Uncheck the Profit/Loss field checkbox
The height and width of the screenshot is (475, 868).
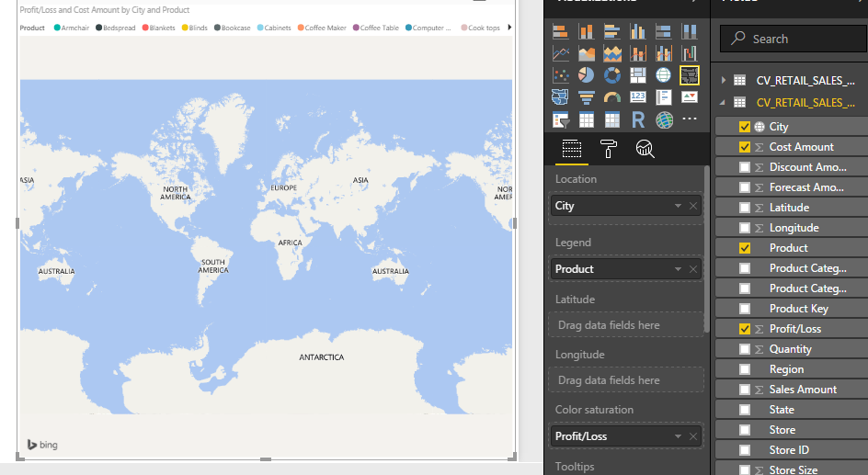coord(745,329)
